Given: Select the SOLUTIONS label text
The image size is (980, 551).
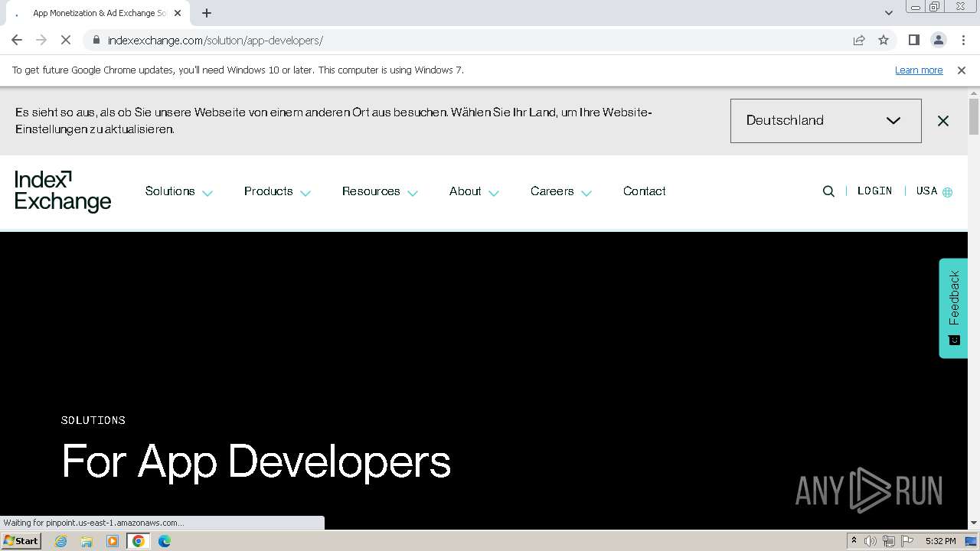Looking at the screenshot, I should 93,420.
